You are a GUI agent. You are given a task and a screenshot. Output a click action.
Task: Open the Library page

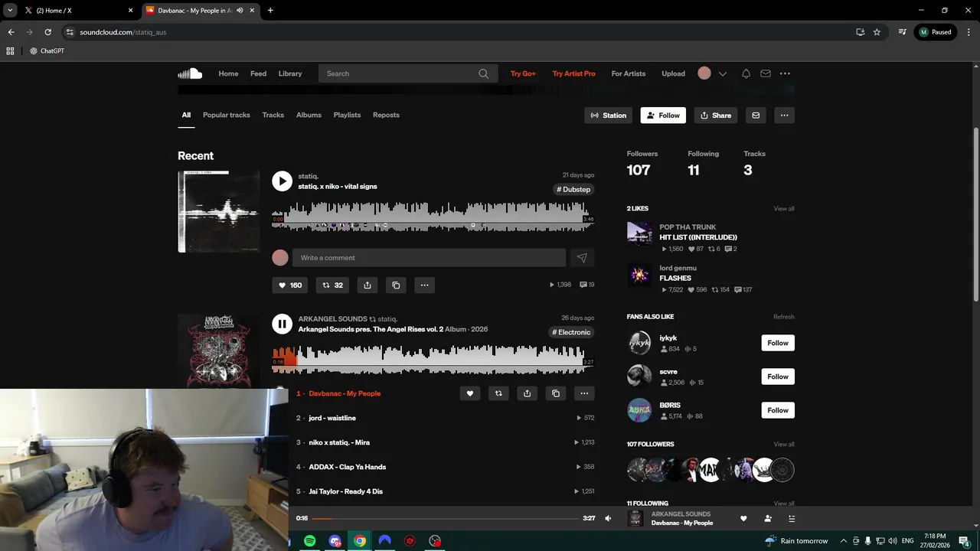pyautogui.click(x=290, y=73)
